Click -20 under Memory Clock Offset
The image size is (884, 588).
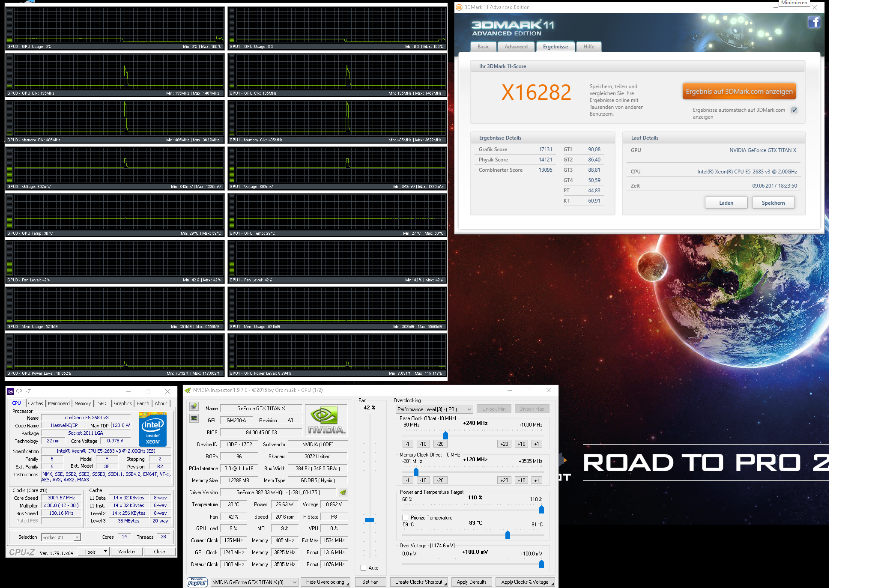coord(440,481)
